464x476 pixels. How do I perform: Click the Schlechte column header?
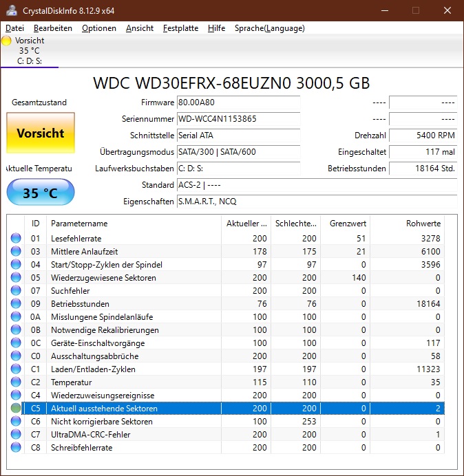point(295,224)
